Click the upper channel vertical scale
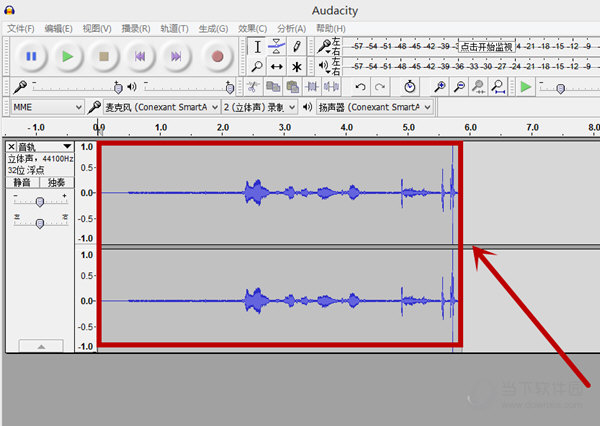This screenshot has height=426, width=600. 86,193
